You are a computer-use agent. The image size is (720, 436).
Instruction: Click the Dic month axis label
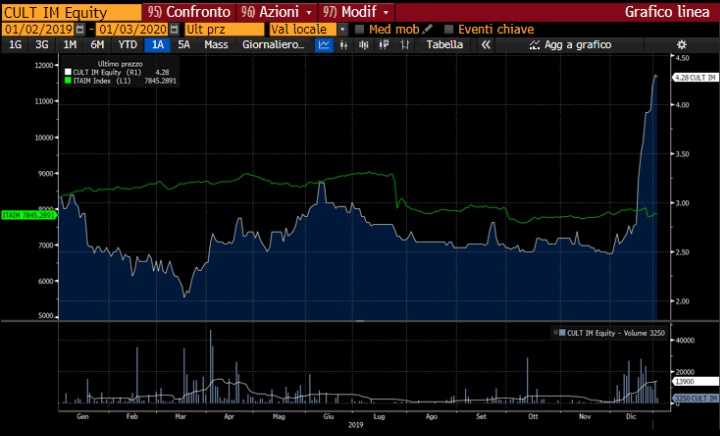[631, 416]
